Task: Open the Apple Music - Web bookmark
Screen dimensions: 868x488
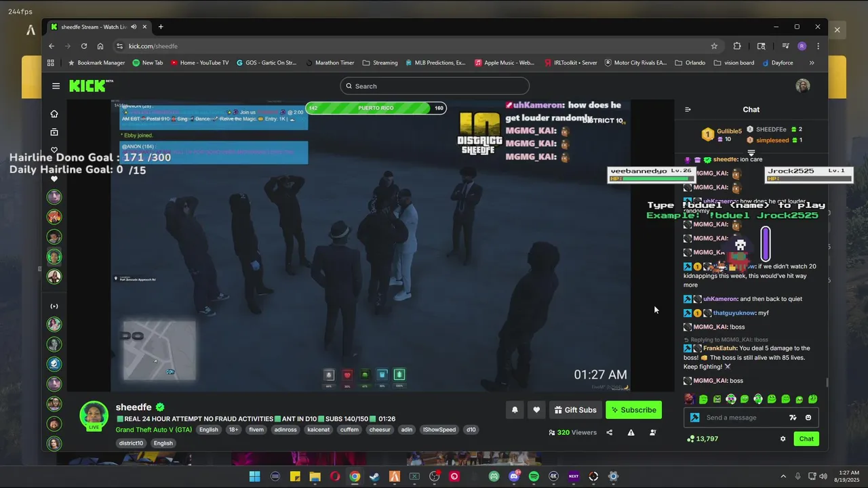Action: 505,63
